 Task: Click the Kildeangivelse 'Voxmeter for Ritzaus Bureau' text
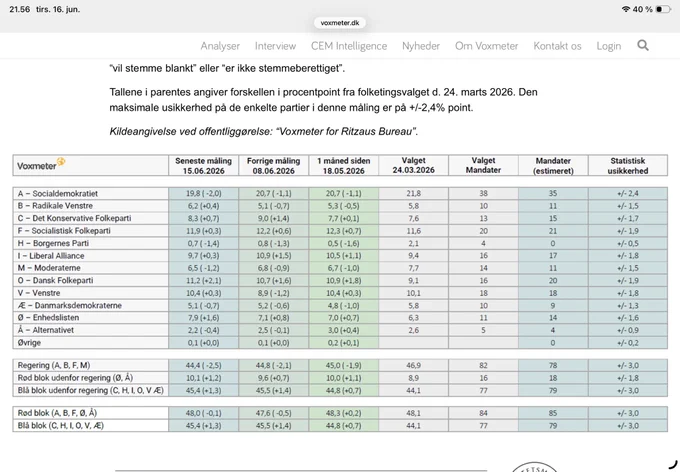[x=264, y=131]
